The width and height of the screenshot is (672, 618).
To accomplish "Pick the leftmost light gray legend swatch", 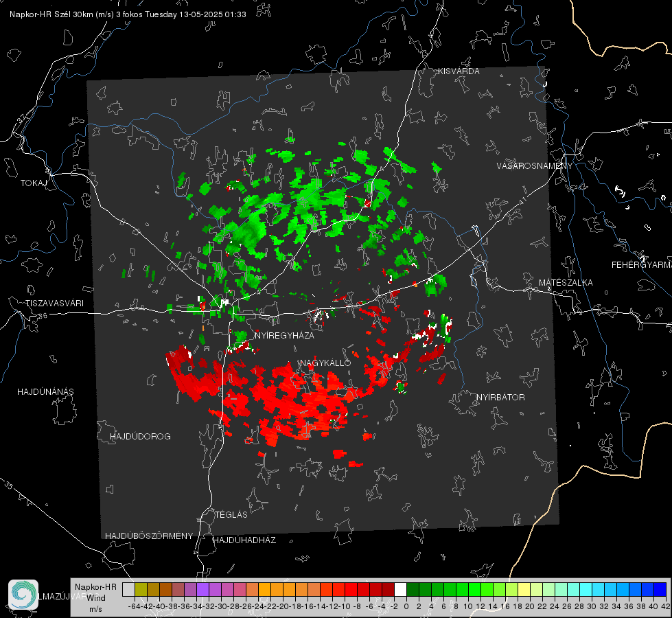I will [128, 589].
